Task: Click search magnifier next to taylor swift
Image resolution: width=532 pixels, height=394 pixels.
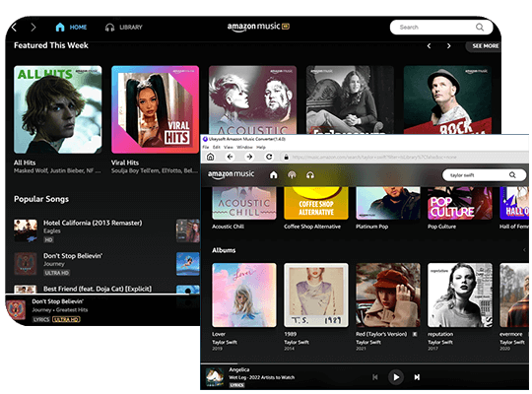Action: (x=512, y=175)
